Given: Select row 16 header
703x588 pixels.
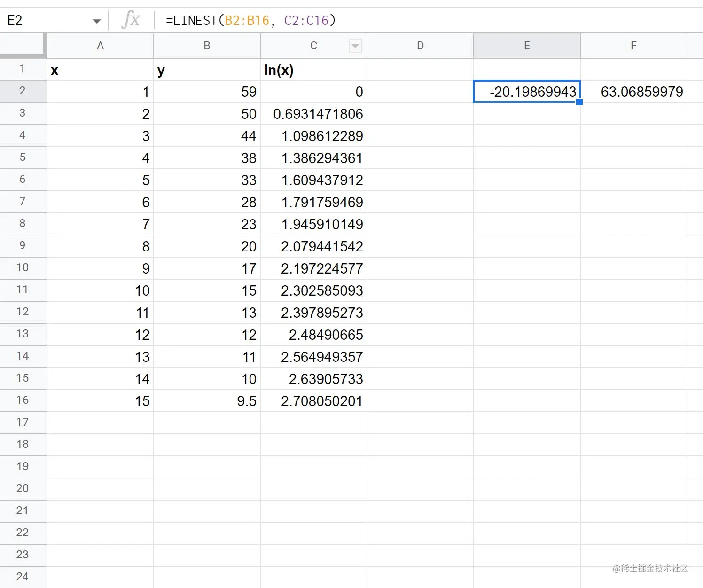Looking at the screenshot, I should [23, 400].
